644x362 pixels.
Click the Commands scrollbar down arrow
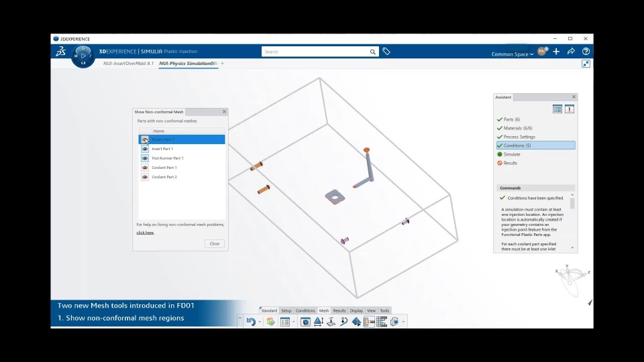572,248
